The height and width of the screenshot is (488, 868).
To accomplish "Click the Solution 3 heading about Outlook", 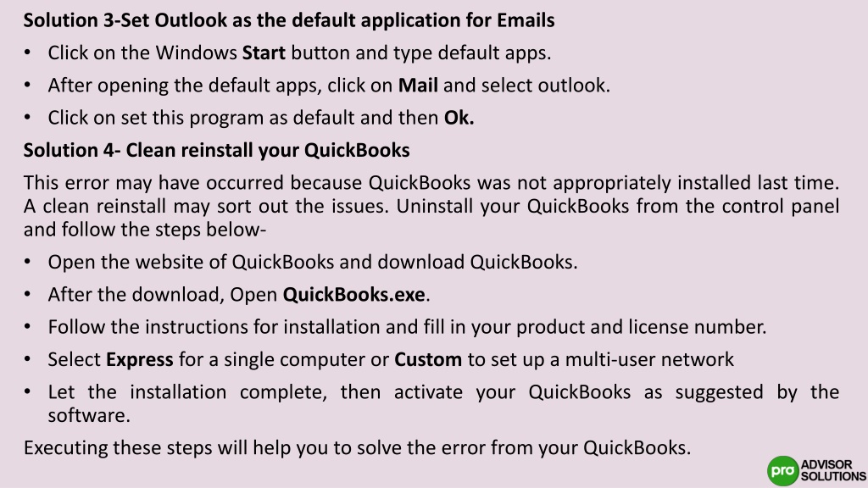I will pyautogui.click(x=289, y=20).
